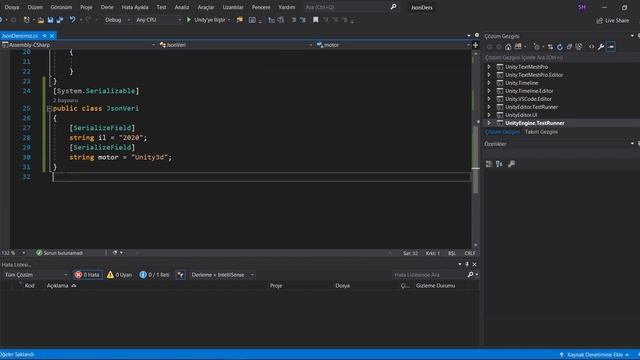640x360 pixels.
Task: Expand the Unity.VSCode.Editor project node
Action: (489, 99)
